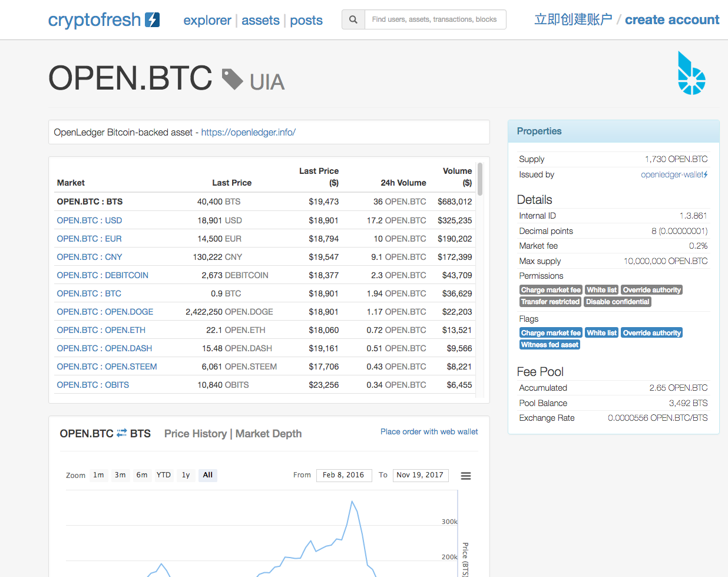Open the OPEN.BTC : BTC market
The height and width of the screenshot is (577, 728).
[89, 294]
